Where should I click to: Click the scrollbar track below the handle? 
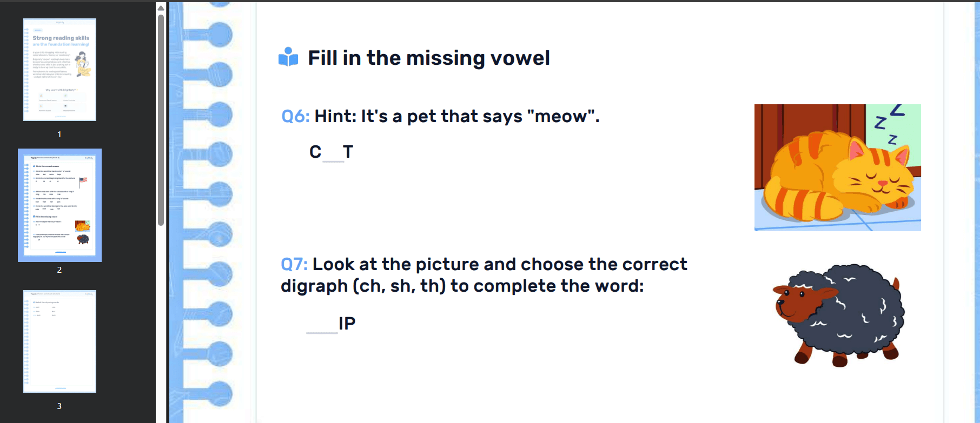point(161,324)
